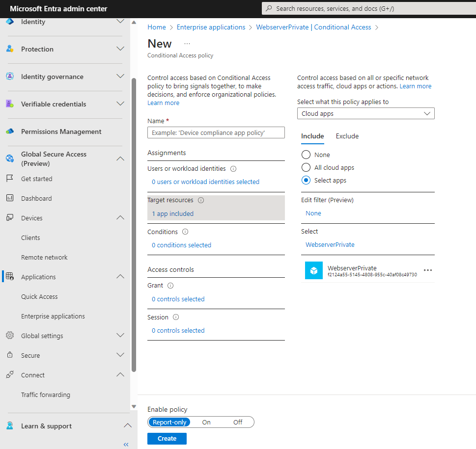Open Quick Access in the sidebar
This screenshot has width=476, height=449.
coord(39,296)
